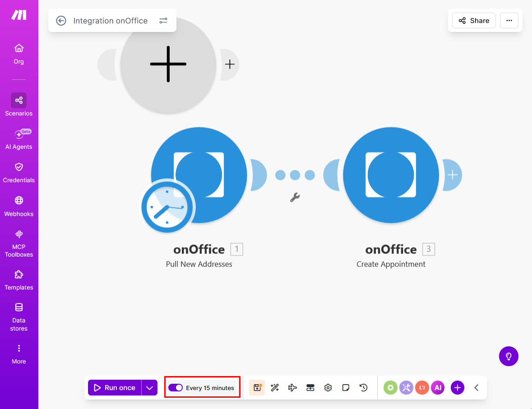Image resolution: width=532 pixels, height=409 pixels.
Task: Click the module number 3 badge
Action: click(x=429, y=249)
